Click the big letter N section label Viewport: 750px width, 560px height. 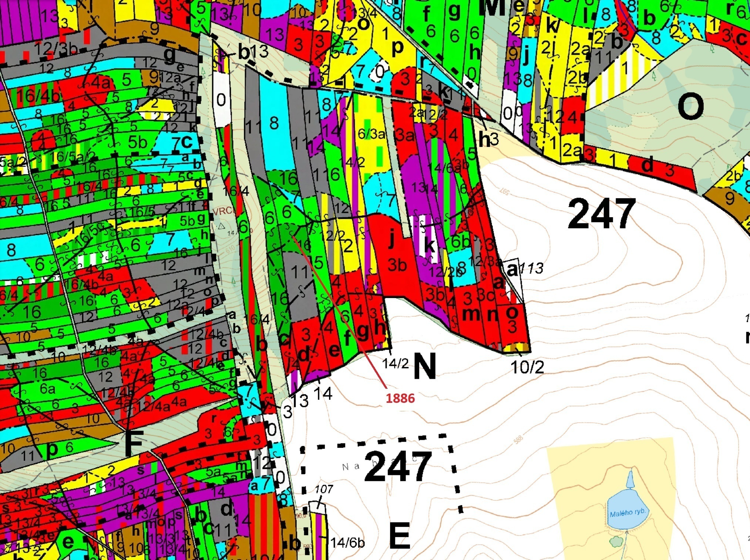[x=424, y=366]
